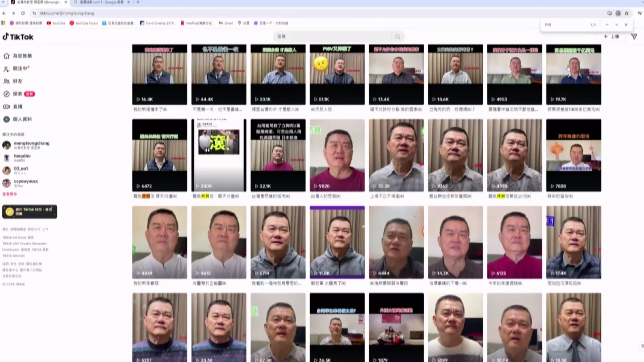Open the video with 35.2K views
644x362 pixels.
point(396,155)
